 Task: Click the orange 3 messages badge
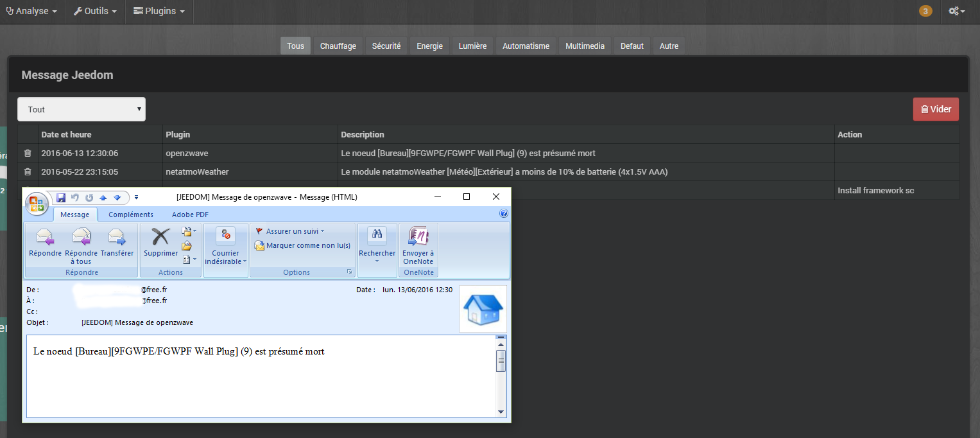925,11
